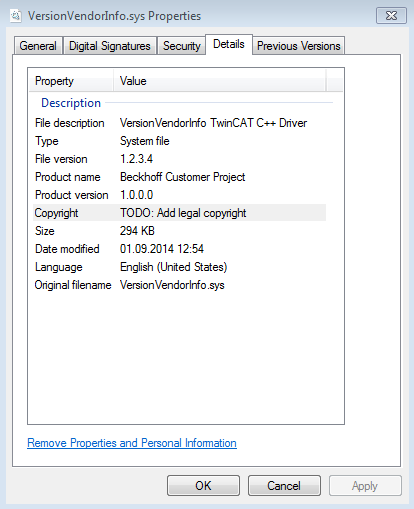Click the Apply button
414x509 pixels.
point(365,486)
